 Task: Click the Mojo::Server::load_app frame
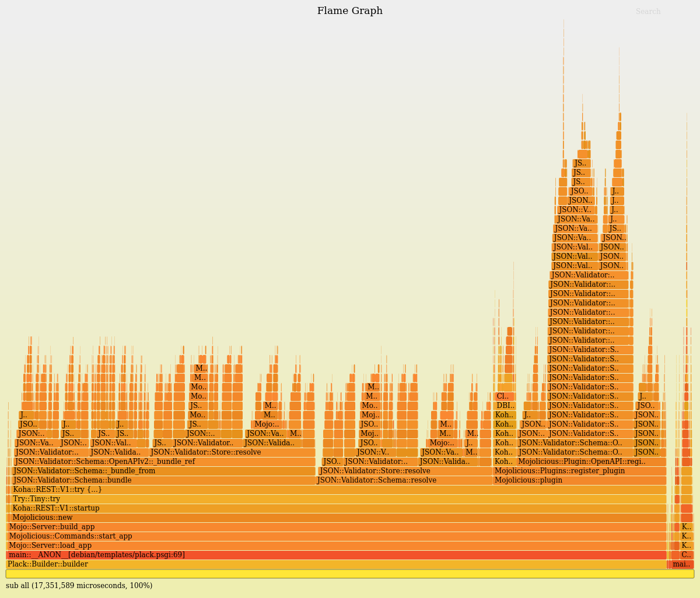335,546
